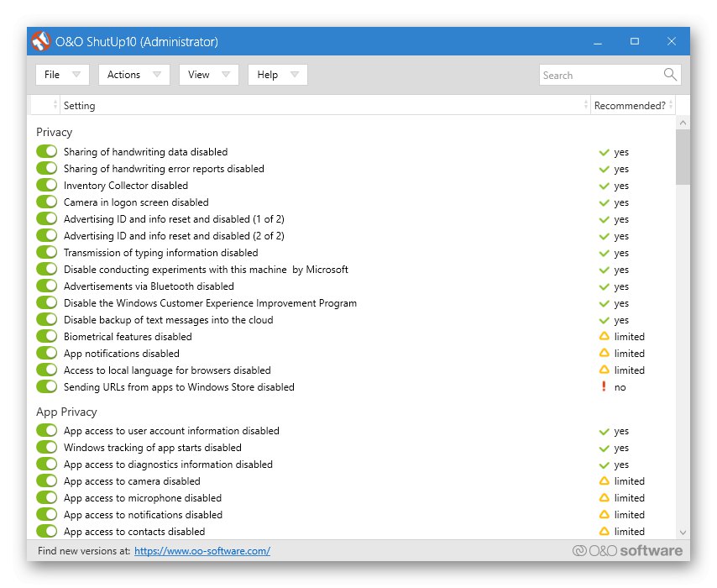Click the red exclamation icon for Sending URLs

(x=603, y=387)
